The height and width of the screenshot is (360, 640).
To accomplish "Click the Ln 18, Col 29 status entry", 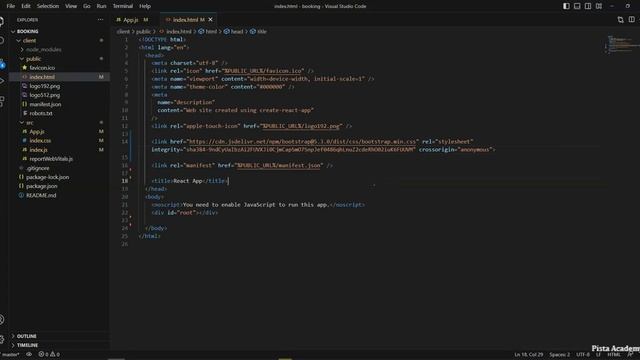I will pos(529,354).
